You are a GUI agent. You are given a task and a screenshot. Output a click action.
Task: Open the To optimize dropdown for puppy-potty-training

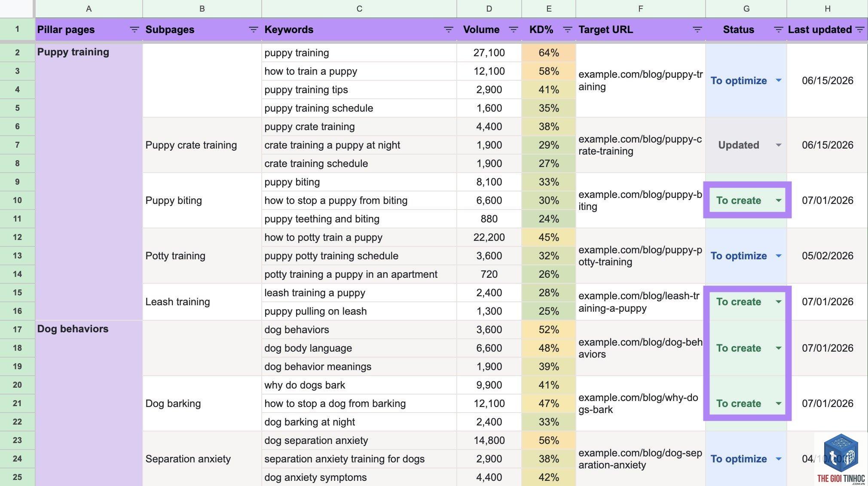[x=779, y=256]
